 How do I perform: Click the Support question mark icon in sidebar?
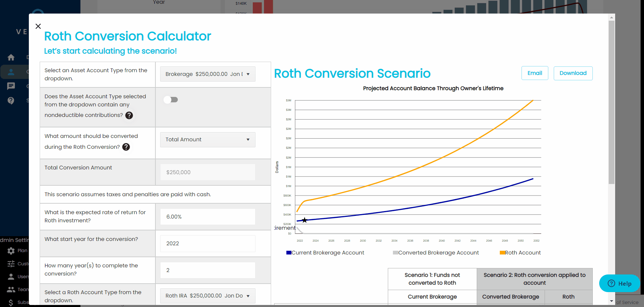pyautogui.click(x=11, y=100)
